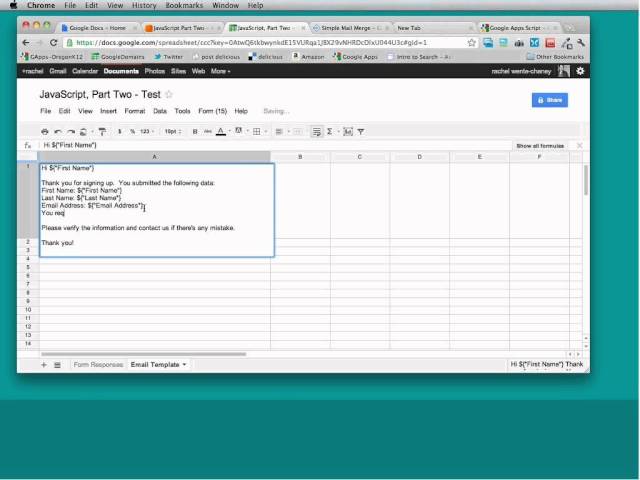Open the History menu in macOS menu bar

144,5
